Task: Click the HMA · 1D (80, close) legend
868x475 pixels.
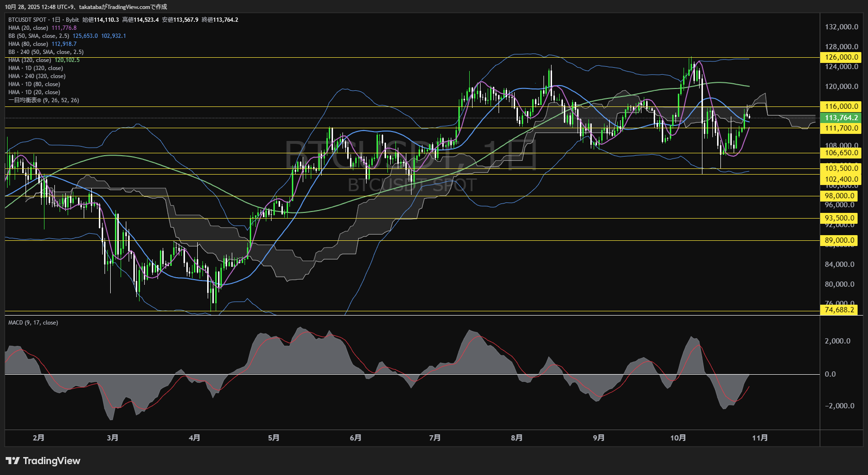Action: [34, 84]
